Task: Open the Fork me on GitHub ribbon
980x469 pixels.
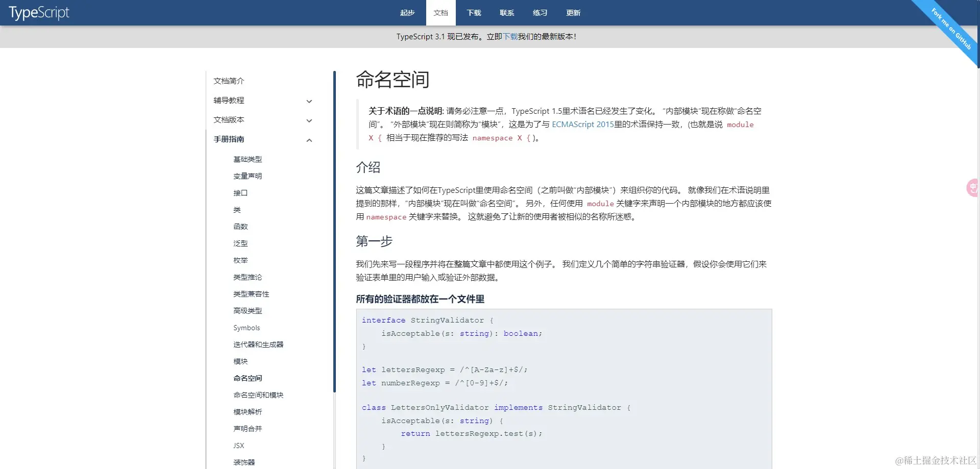Action: (951, 29)
